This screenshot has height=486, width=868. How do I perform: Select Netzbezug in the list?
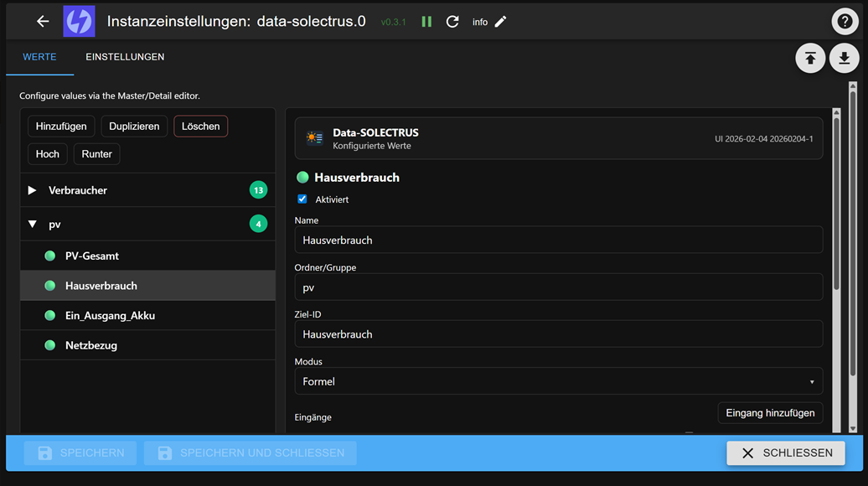pyautogui.click(x=147, y=345)
